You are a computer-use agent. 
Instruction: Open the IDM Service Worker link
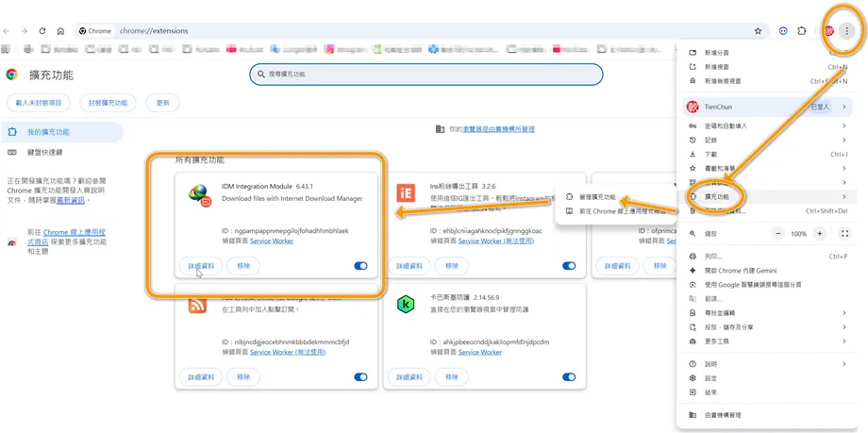click(x=272, y=241)
